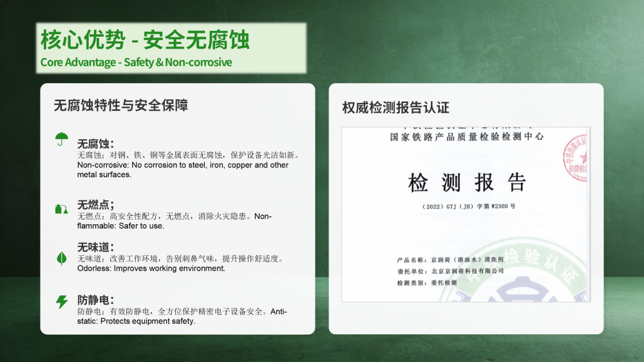
Task: Click client line 北京京润荷科技有限公司
Action: click(468, 271)
